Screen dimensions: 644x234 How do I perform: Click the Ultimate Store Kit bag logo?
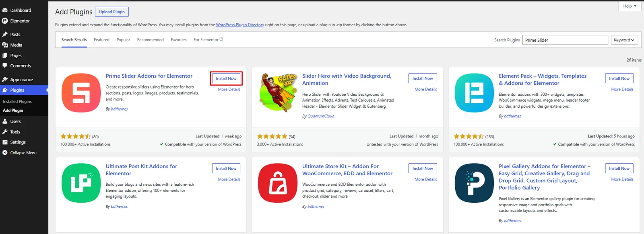coord(278,183)
